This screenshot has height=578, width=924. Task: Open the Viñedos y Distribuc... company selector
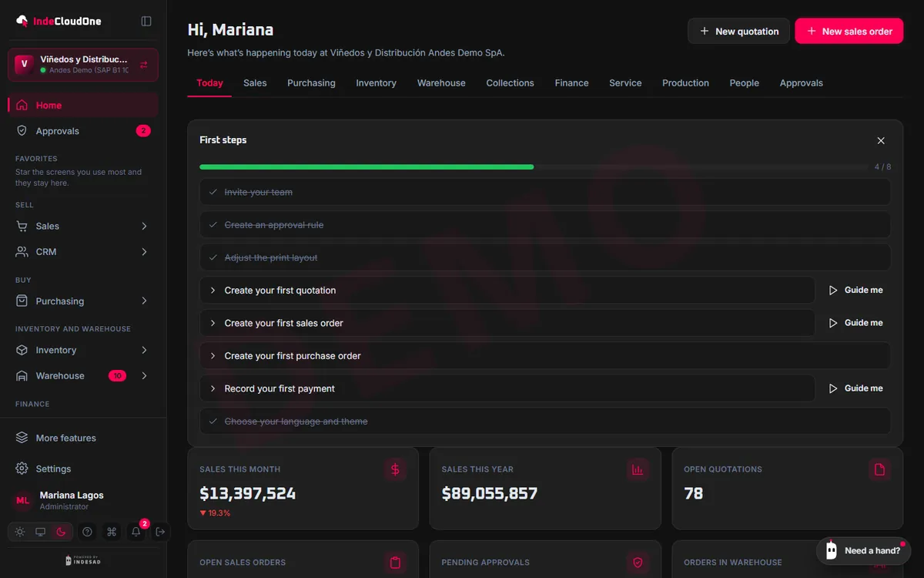coord(83,65)
